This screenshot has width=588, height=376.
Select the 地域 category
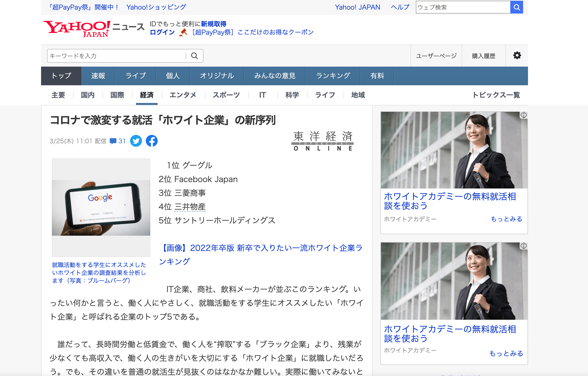coord(358,95)
